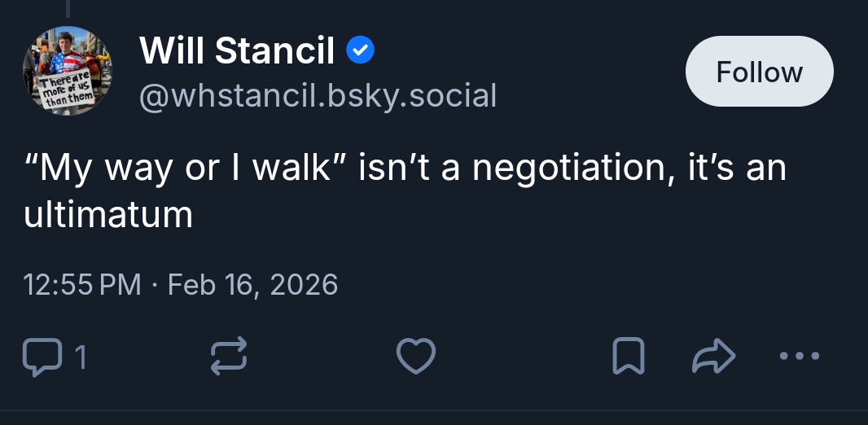Image resolution: width=868 pixels, height=425 pixels.
Task: Open the @whstancil.bsky.social handle link
Action: click(318, 96)
